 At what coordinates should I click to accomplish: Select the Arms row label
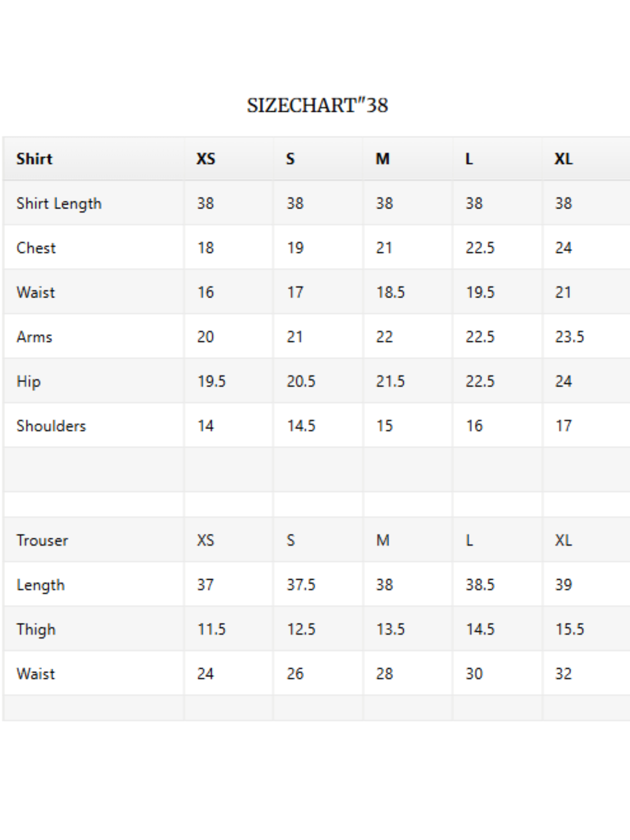click(x=34, y=337)
